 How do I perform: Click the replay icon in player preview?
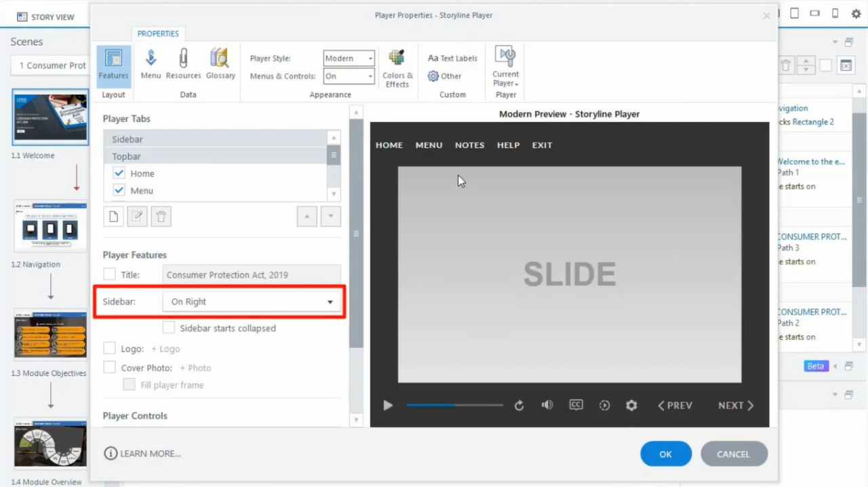pos(519,405)
